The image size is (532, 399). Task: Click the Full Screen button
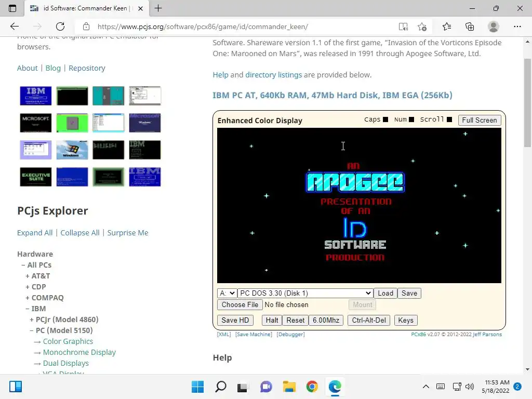click(x=480, y=120)
